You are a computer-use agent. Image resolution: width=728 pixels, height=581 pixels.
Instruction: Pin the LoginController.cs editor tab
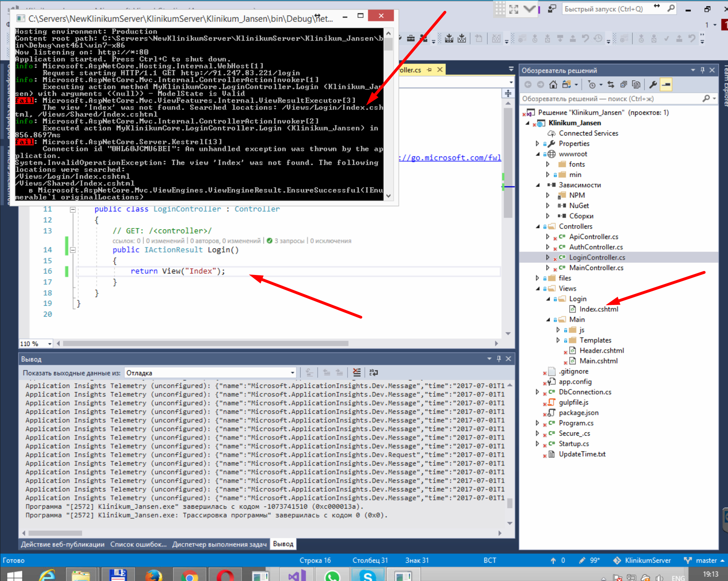coord(429,70)
